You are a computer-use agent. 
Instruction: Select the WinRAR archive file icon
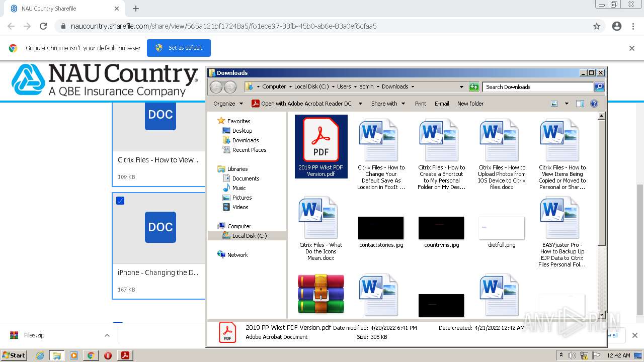click(320, 294)
